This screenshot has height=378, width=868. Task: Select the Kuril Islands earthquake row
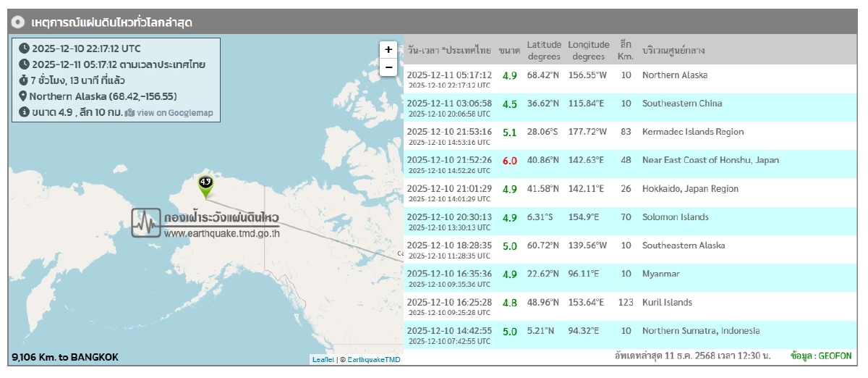point(667,303)
